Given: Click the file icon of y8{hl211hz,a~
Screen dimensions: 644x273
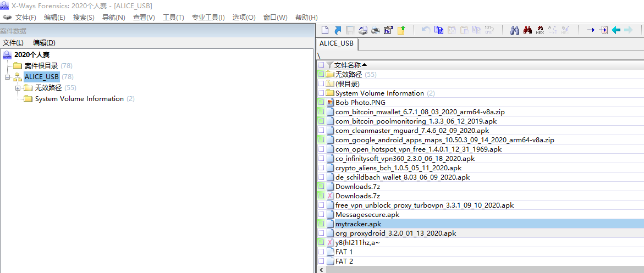Looking at the screenshot, I should [330, 243].
